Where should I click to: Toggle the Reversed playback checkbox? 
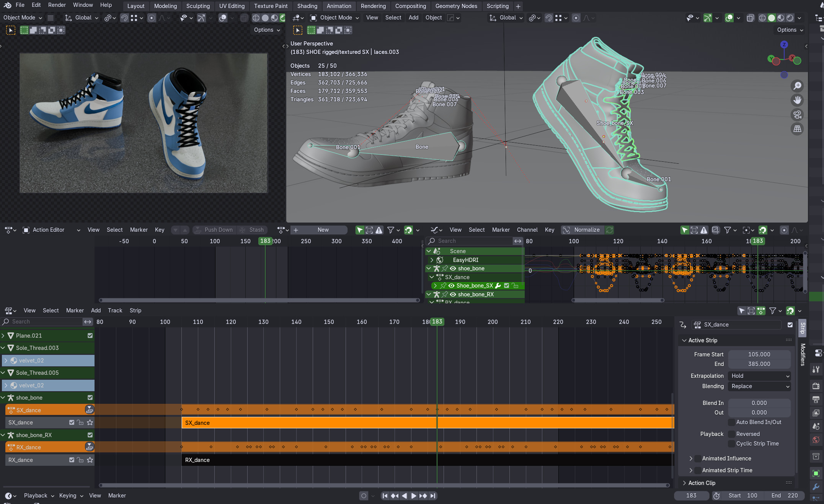pyautogui.click(x=731, y=434)
